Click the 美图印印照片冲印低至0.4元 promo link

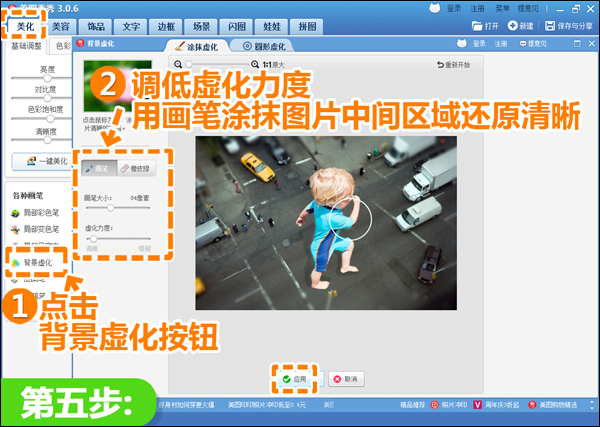point(267,405)
